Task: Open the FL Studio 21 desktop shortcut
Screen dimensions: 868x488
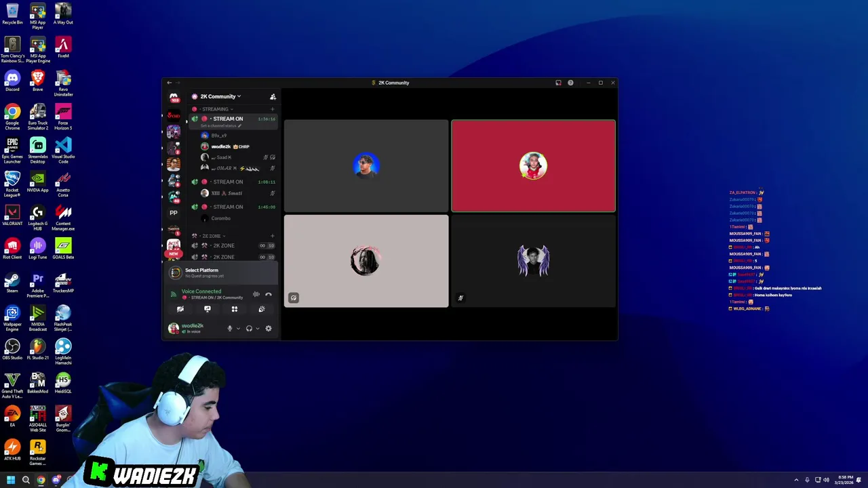Action: (37, 349)
